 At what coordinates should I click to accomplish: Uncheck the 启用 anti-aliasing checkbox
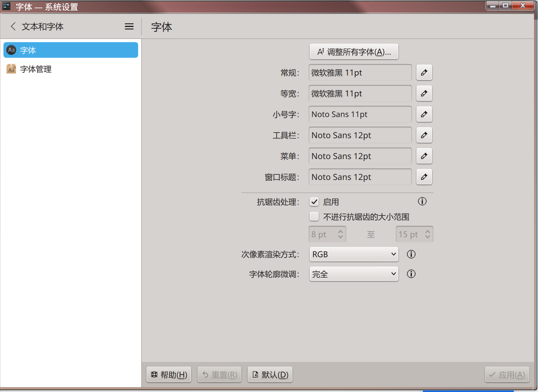[x=314, y=202]
